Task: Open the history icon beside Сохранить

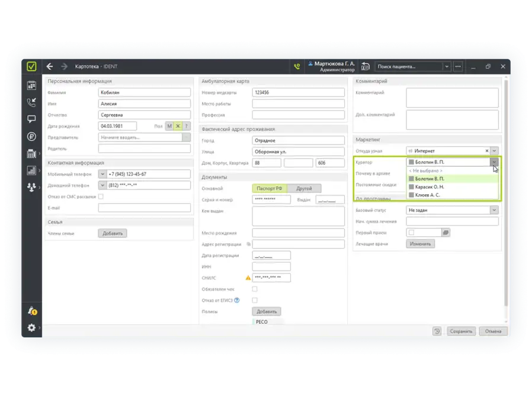Action: click(437, 331)
